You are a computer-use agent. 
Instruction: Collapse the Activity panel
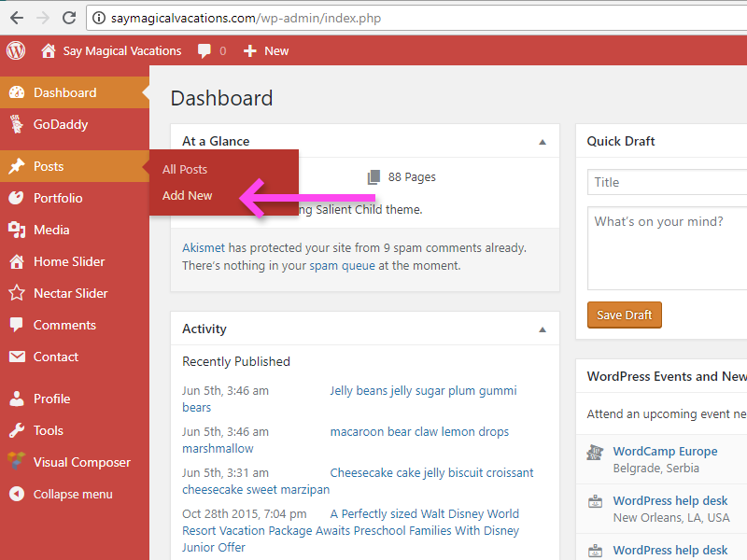[x=543, y=329]
